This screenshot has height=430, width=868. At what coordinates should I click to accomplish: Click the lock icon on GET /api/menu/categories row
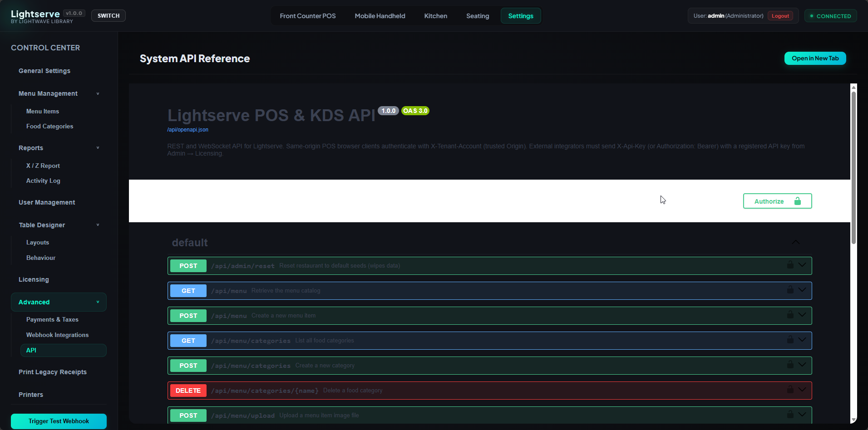[x=790, y=340]
